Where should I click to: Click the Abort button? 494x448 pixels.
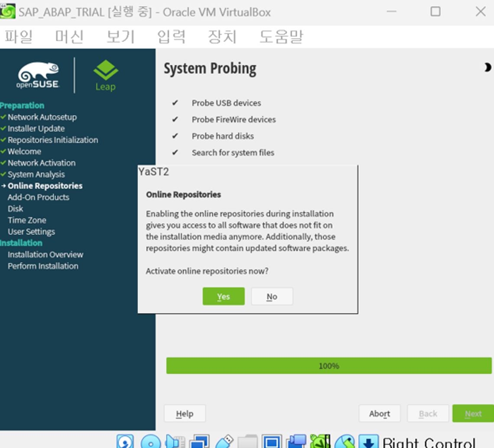pyautogui.click(x=380, y=413)
